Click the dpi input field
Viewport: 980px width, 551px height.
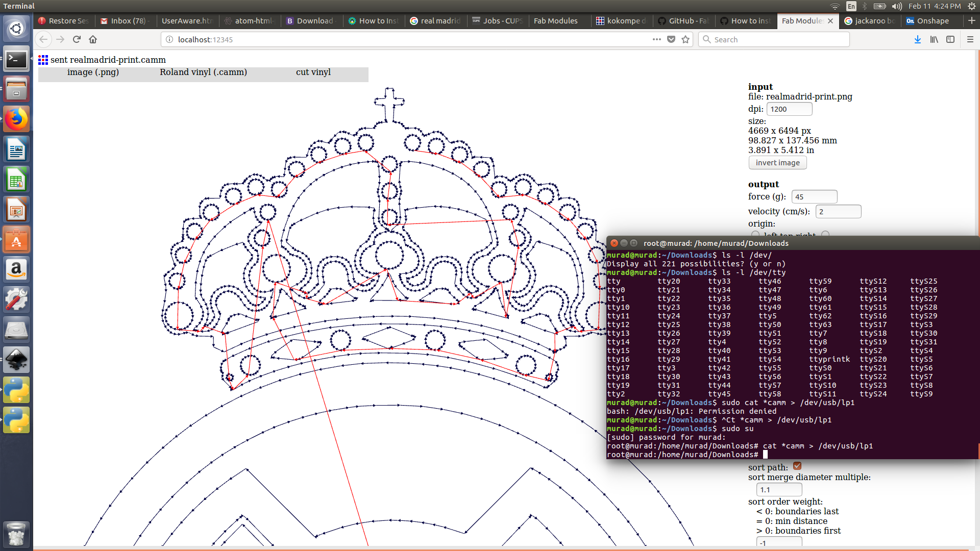(x=789, y=109)
